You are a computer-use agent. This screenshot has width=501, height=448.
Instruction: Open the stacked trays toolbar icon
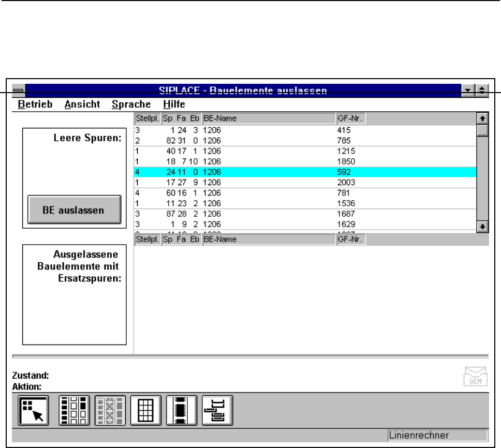tap(217, 410)
